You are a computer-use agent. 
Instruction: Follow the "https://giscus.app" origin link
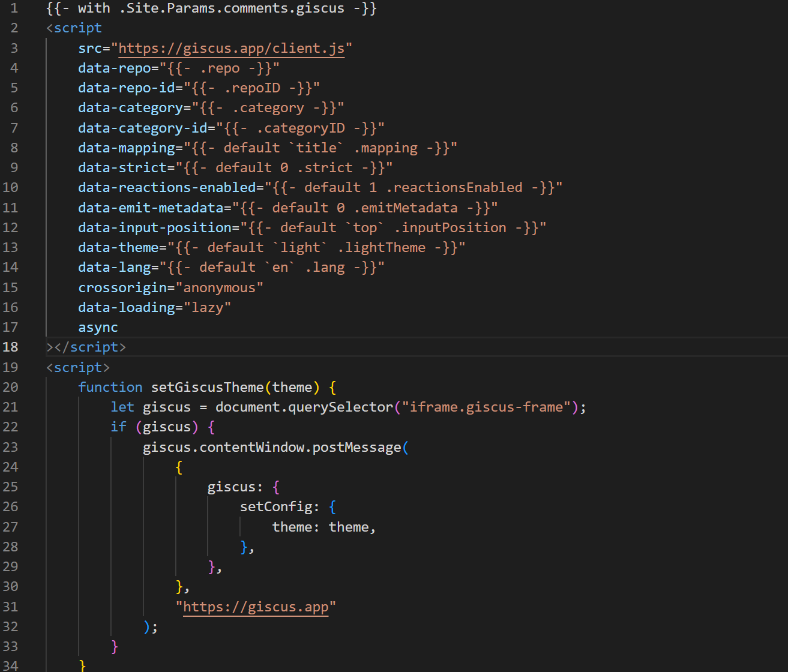(x=256, y=607)
